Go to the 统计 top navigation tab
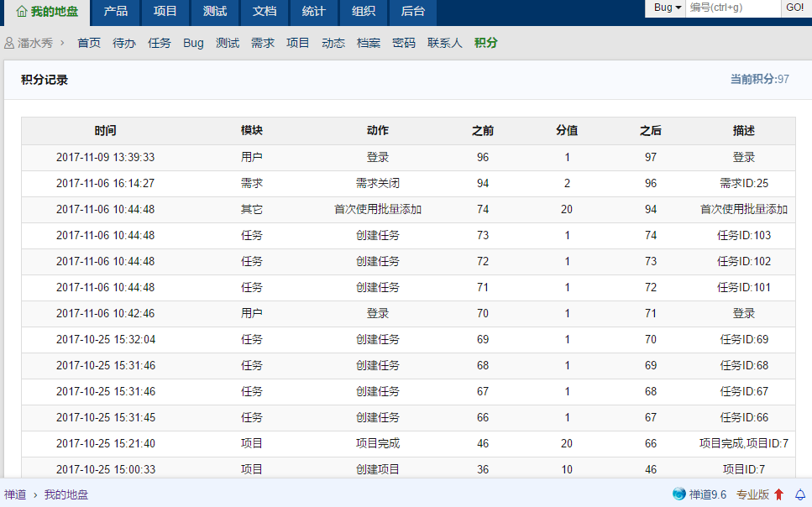The image size is (812, 507). click(314, 12)
